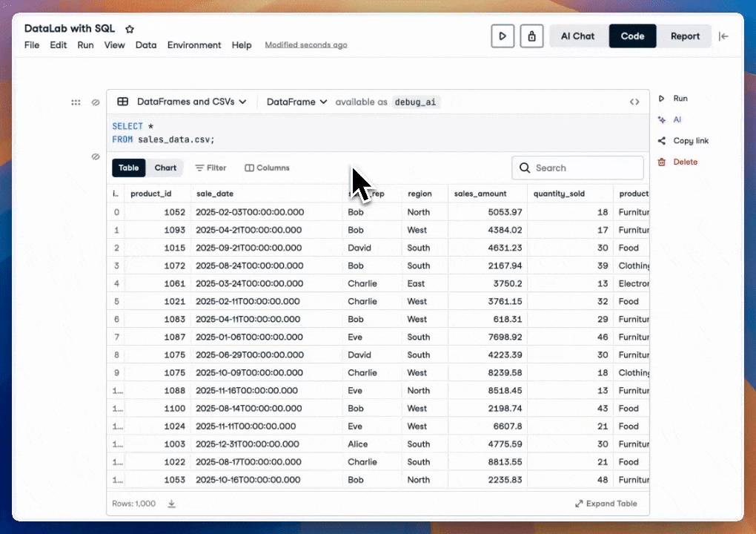The width and height of the screenshot is (756, 534).
Task: Click the run all play button in header
Action: 503,36
